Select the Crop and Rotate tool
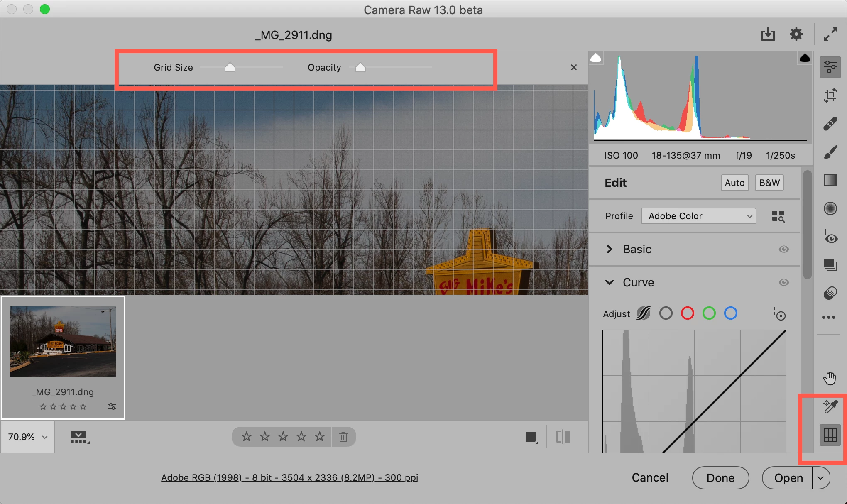The image size is (847, 504). 830,95
